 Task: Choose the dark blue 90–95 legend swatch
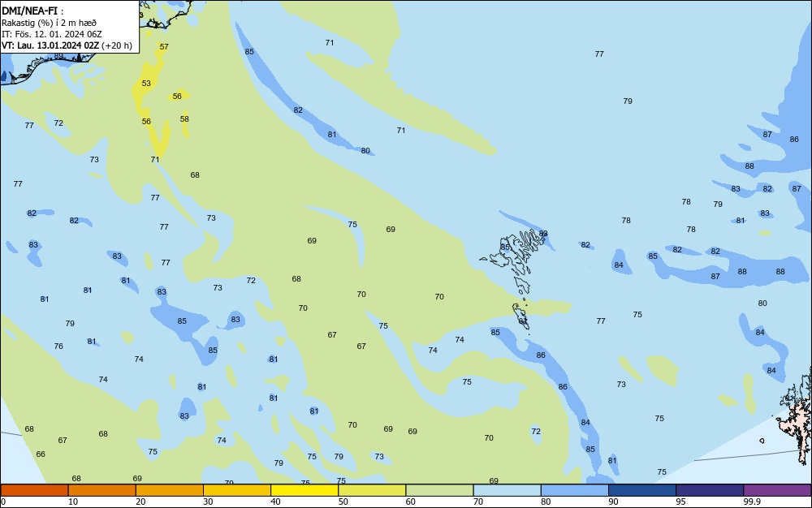click(x=642, y=490)
